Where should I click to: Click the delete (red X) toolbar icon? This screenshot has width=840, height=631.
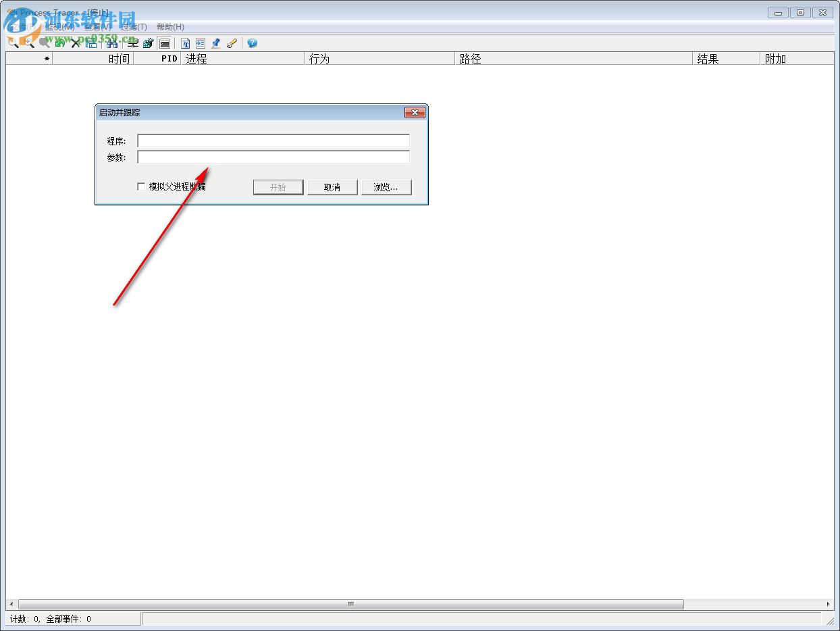click(74, 43)
